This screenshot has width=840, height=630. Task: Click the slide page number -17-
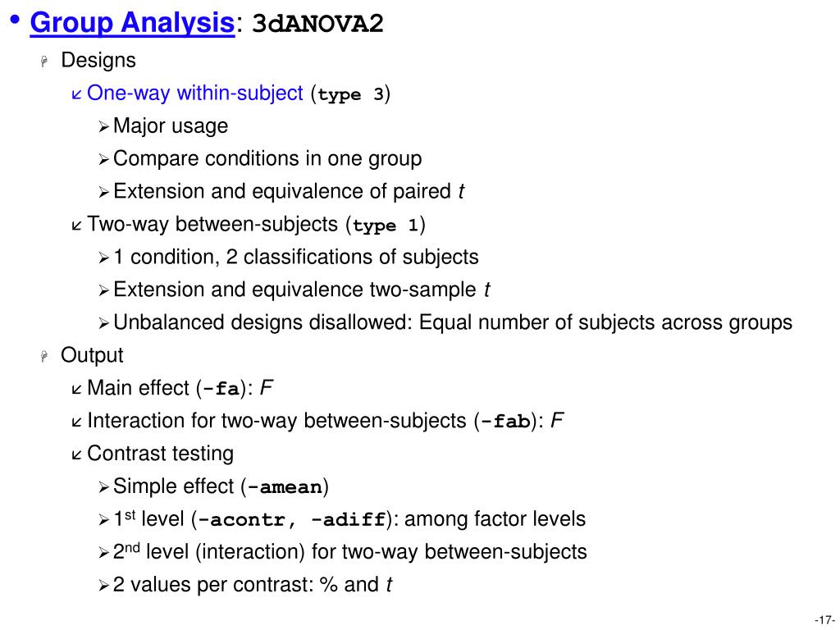[x=825, y=620]
